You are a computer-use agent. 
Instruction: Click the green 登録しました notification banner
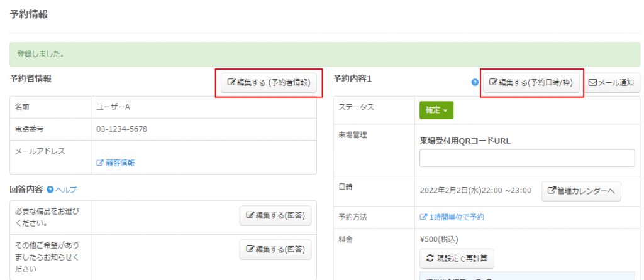(x=325, y=55)
